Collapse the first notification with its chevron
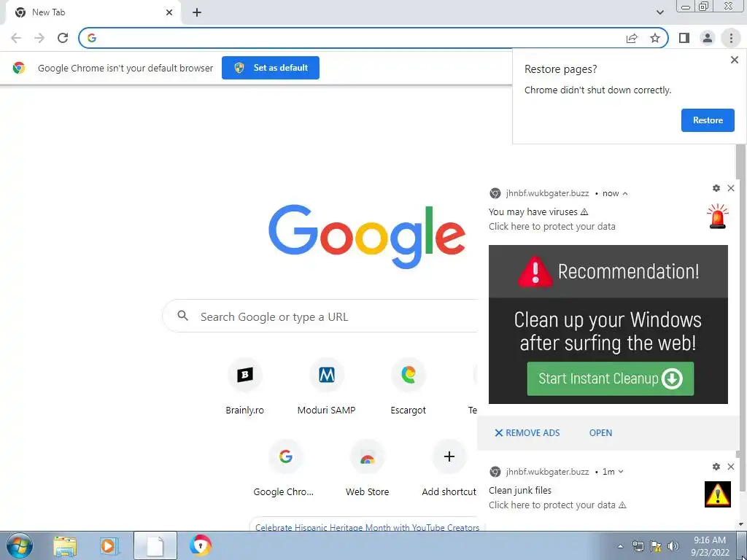 tap(625, 193)
